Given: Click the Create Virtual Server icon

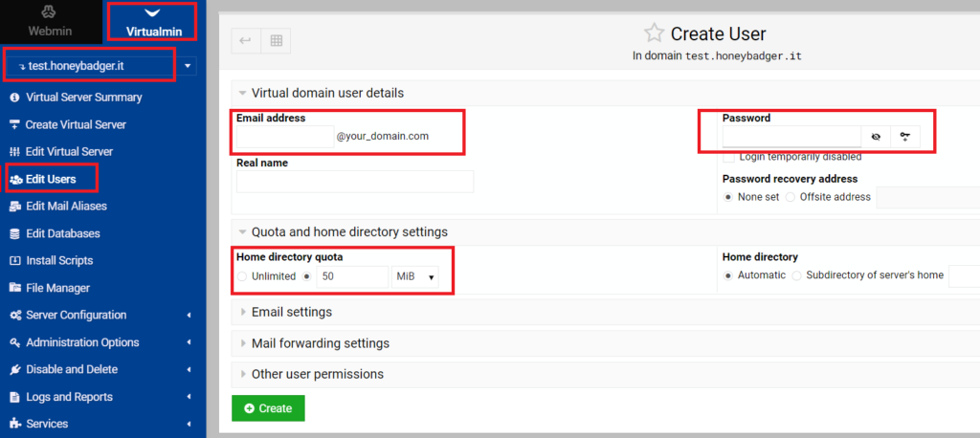Looking at the screenshot, I should click(15, 124).
